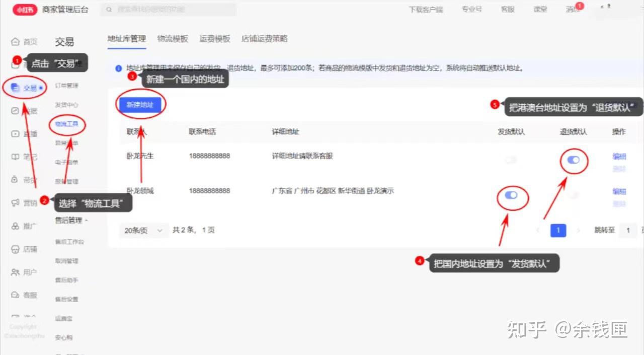Enable 退货默认 for 卧龙领域
644x355 pixels.
point(574,195)
